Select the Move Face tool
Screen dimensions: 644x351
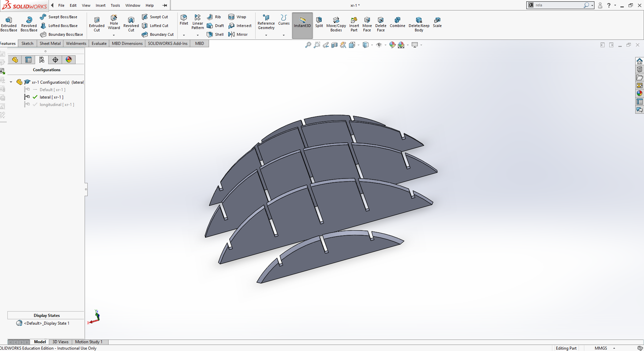pyautogui.click(x=367, y=24)
